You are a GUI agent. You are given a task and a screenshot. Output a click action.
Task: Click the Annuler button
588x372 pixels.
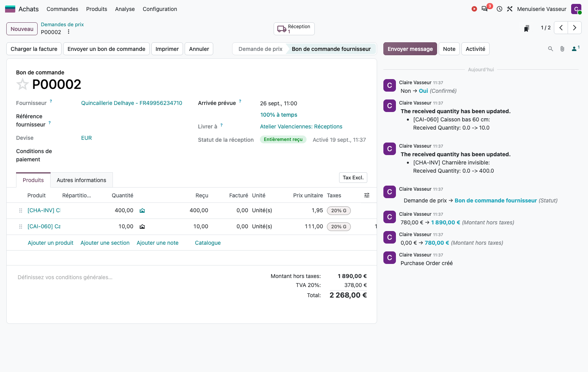tap(199, 49)
